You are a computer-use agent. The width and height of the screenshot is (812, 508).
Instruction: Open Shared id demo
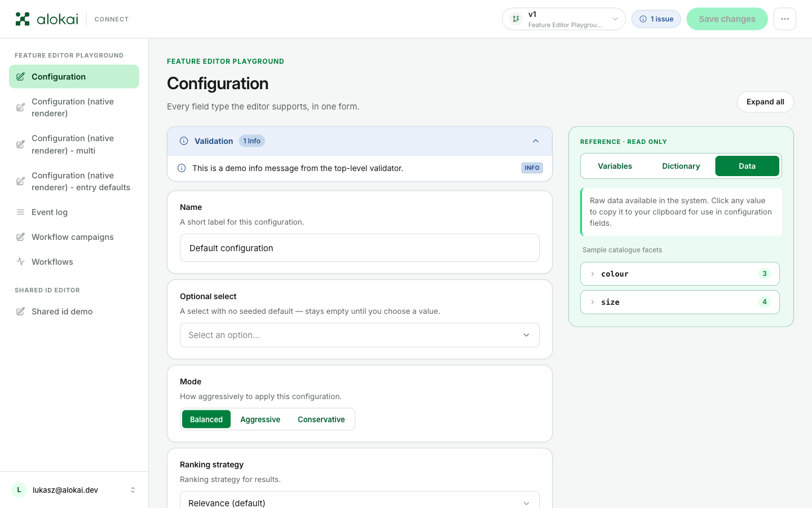74,312
